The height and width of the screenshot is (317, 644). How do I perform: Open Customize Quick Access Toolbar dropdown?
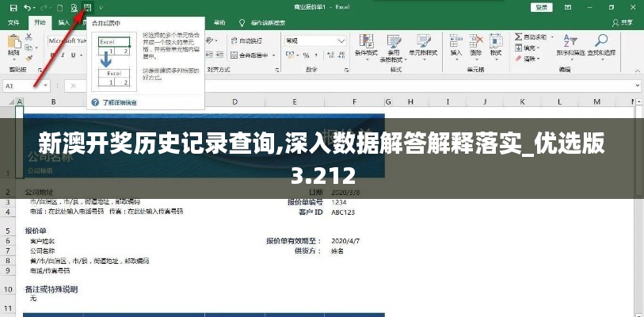click(101, 7)
